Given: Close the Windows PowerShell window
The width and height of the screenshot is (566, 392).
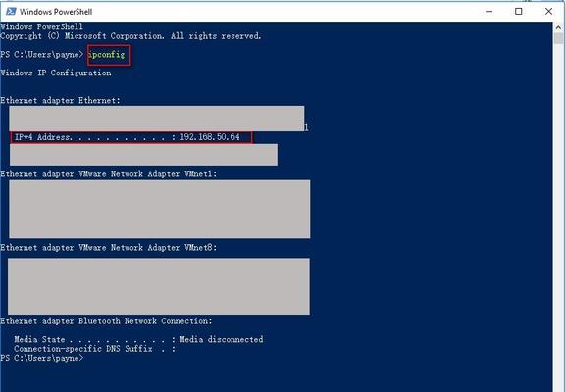Looking at the screenshot, I should point(548,12).
